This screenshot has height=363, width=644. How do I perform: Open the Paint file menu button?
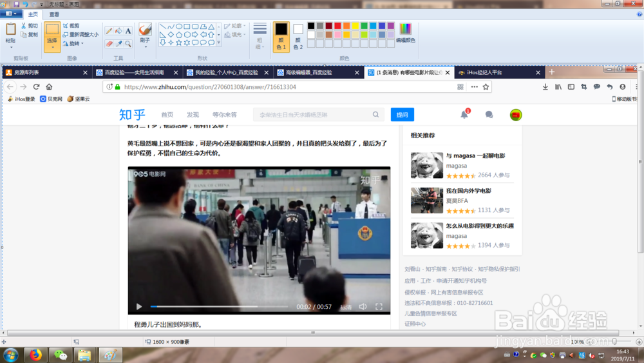coord(11,14)
